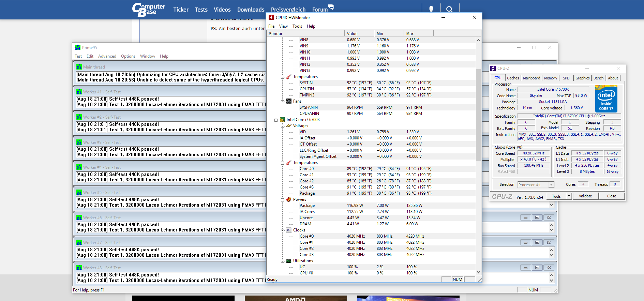Click the Worker #5 window icon
This screenshot has width=644, height=301.
pos(79,193)
